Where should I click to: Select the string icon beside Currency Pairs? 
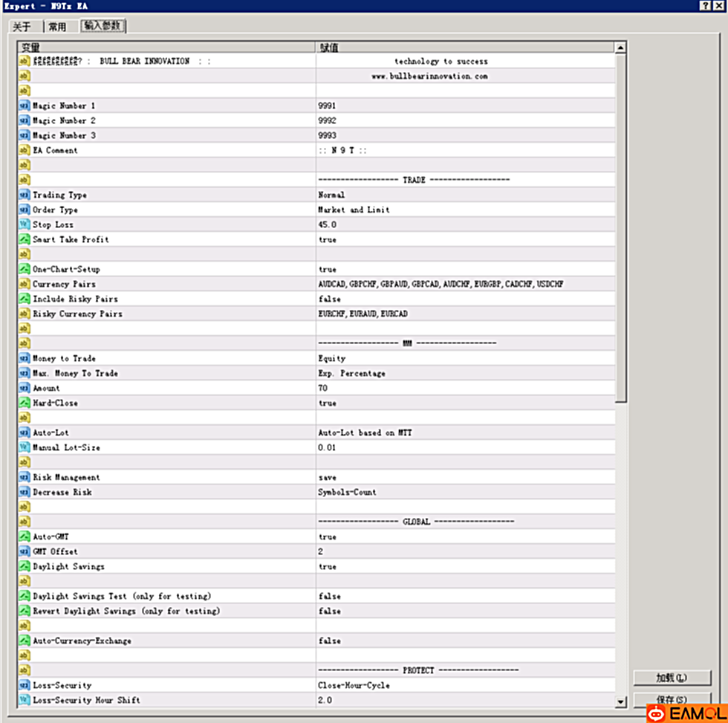pyautogui.click(x=24, y=284)
